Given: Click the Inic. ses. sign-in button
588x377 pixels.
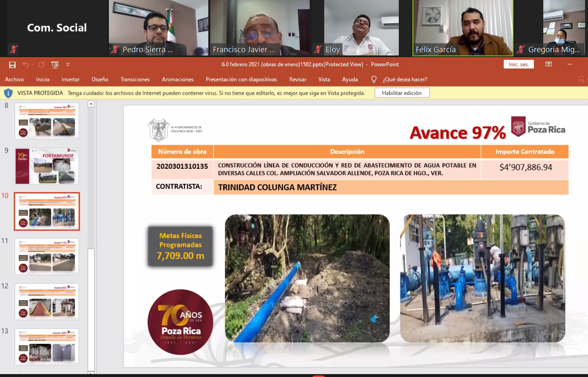Looking at the screenshot, I should coord(518,64).
